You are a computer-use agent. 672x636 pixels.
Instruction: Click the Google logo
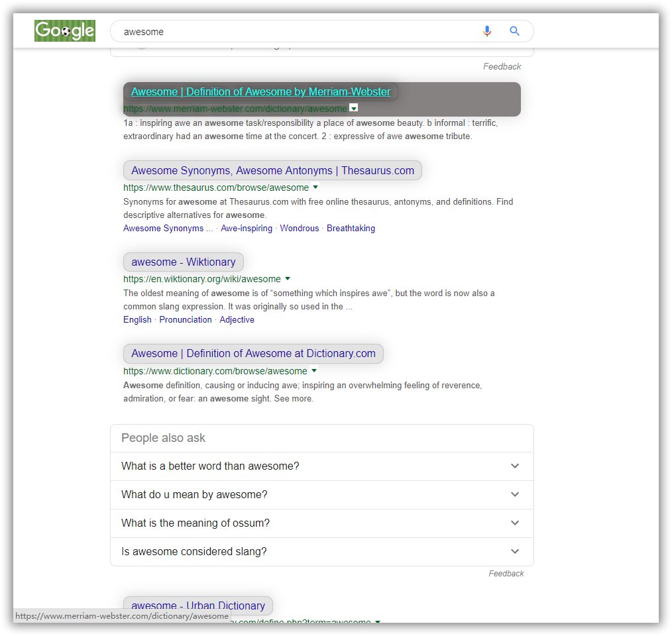click(65, 31)
